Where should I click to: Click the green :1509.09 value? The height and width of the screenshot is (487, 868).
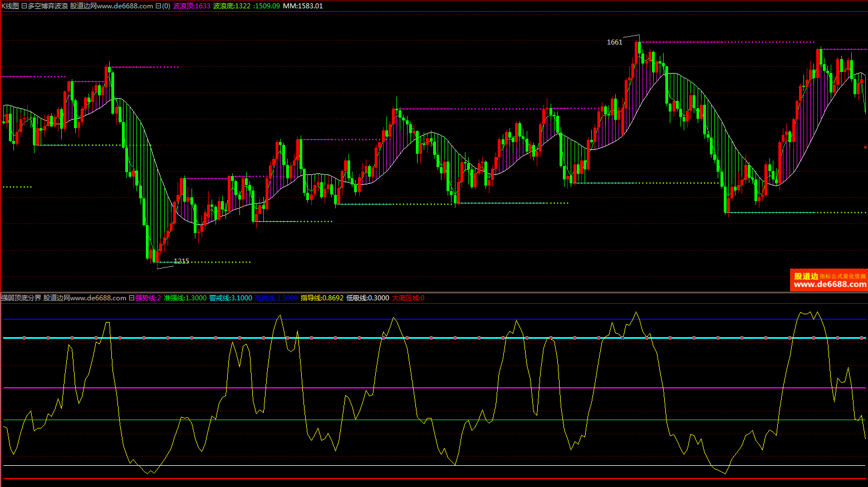click(267, 6)
